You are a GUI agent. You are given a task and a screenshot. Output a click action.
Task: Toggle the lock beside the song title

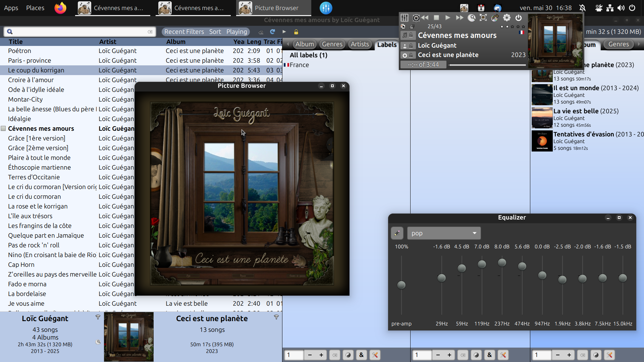pos(411,35)
